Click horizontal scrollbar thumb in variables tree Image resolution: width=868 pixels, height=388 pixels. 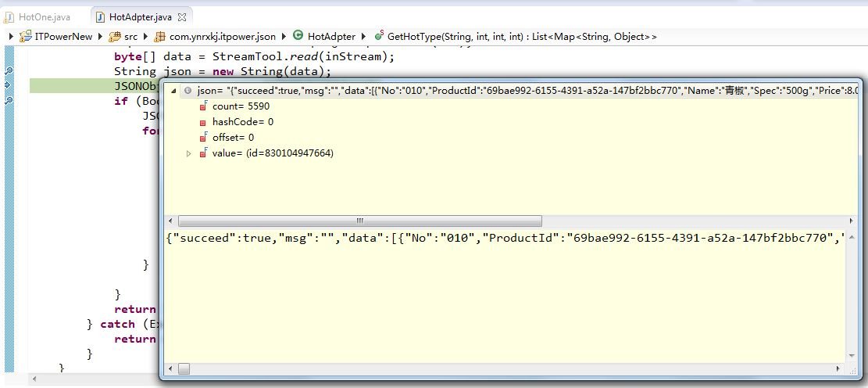[x=360, y=221]
